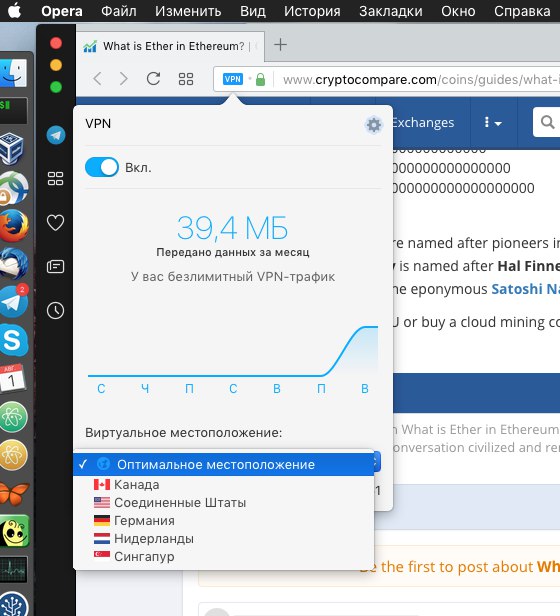Open the Opera application menu
Image resolution: width=560 pixels, height=616 pixels.
[x=62, y=11]
